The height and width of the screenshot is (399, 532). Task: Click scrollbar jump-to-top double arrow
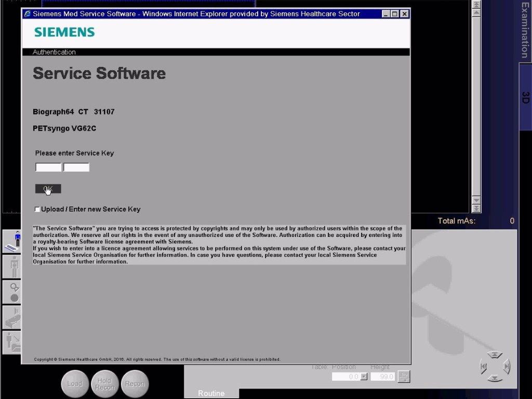point(476,4)
